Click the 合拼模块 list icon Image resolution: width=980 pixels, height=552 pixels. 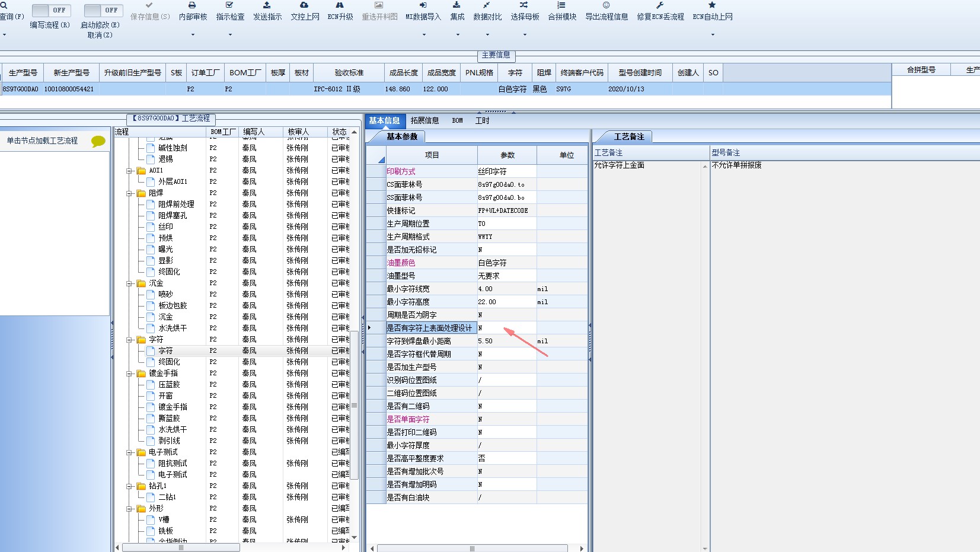coord(561,5)
